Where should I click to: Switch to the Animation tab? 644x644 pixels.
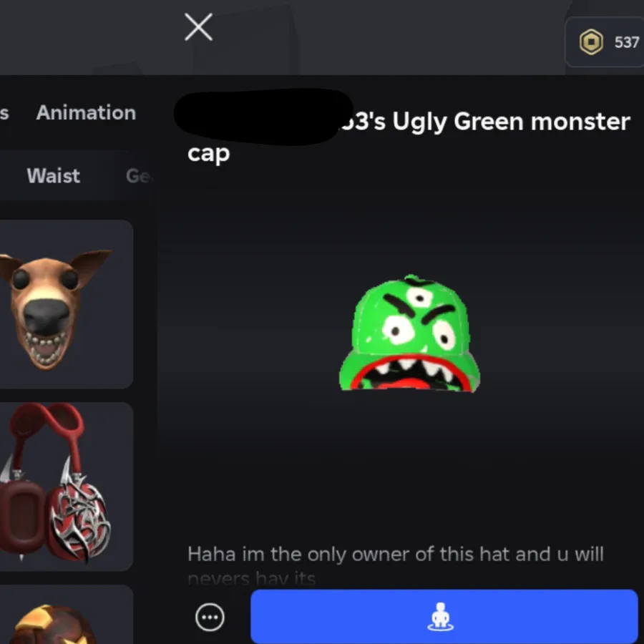coord(86,112)
